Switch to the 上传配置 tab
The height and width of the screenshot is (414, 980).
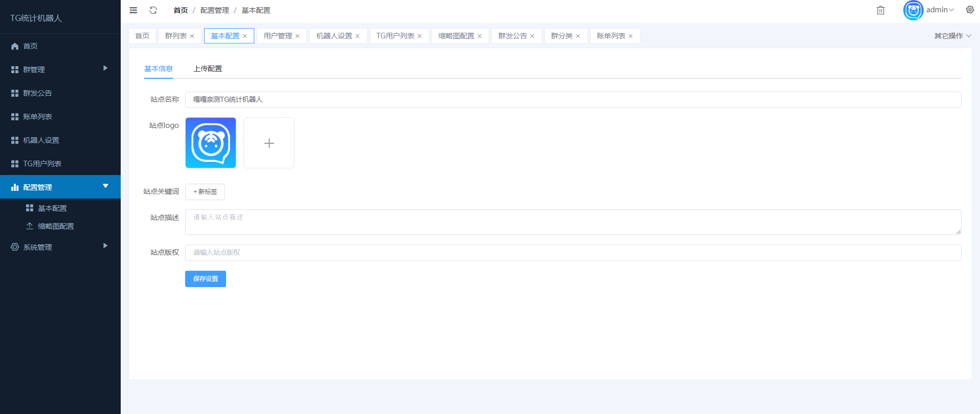(x=208, y=69)
